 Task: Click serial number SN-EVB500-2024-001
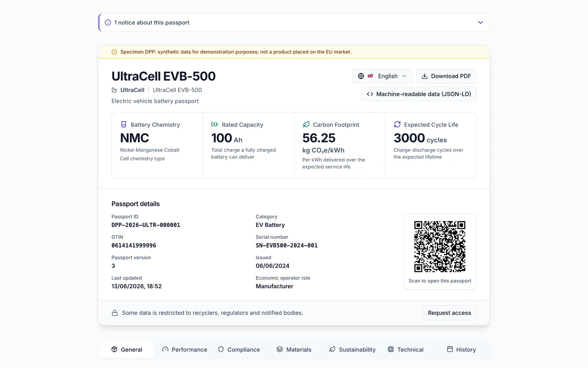point(287,245)
